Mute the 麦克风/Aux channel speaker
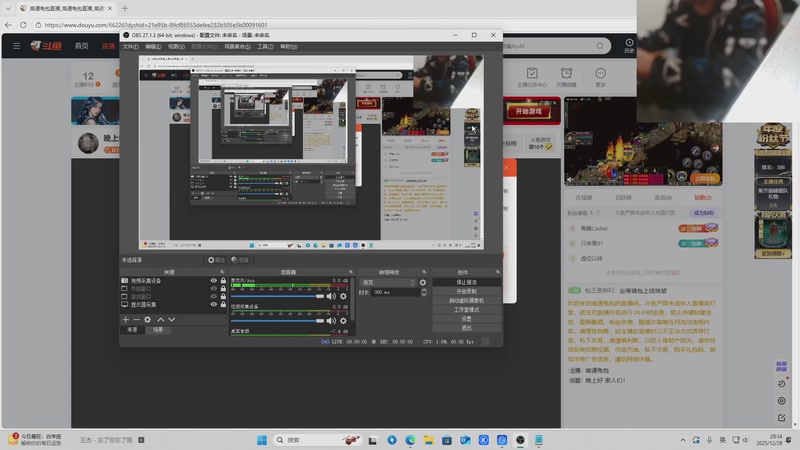Image resolution: width=800 pixels, height=450 pixels. [x=331, y=296]
